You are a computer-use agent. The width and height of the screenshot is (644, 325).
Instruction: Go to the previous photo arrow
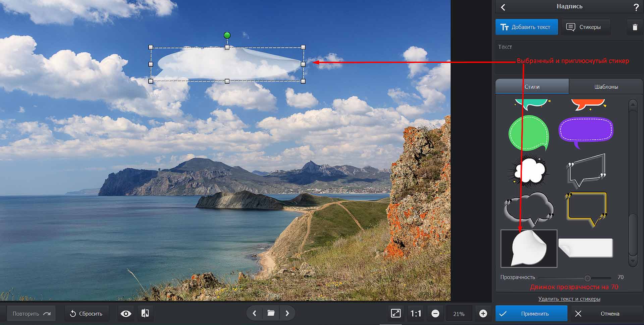point(255,313)
